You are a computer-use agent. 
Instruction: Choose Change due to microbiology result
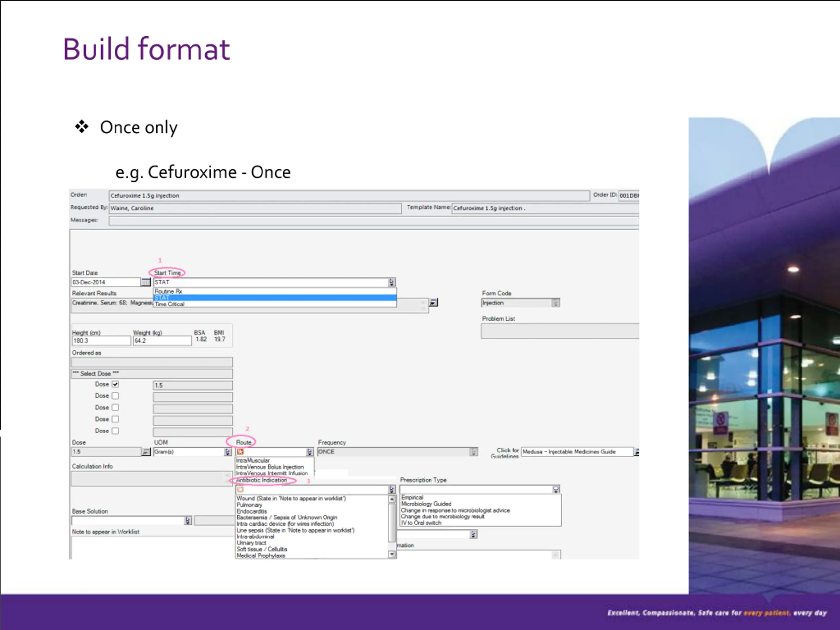pyautogui.click(x=480, y=516)
